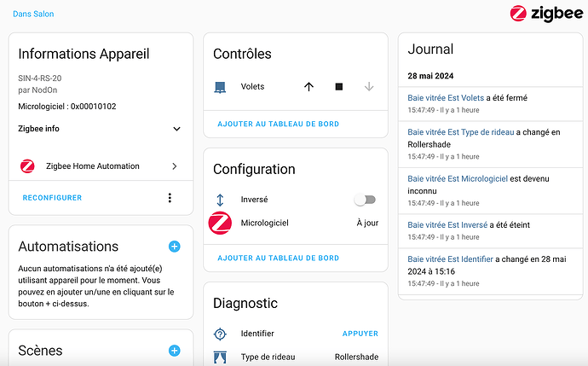This screenshot has height=366, width=588.
Task: Open Baie vitrée Est Inversé journal link
Action: (447, 225)
